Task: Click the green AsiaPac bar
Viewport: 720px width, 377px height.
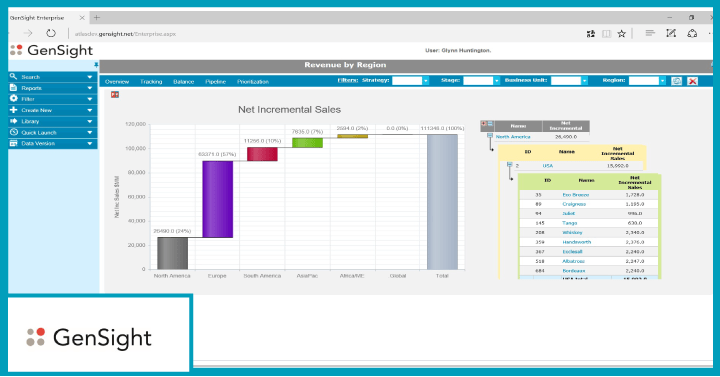Action: coord(307,143)
